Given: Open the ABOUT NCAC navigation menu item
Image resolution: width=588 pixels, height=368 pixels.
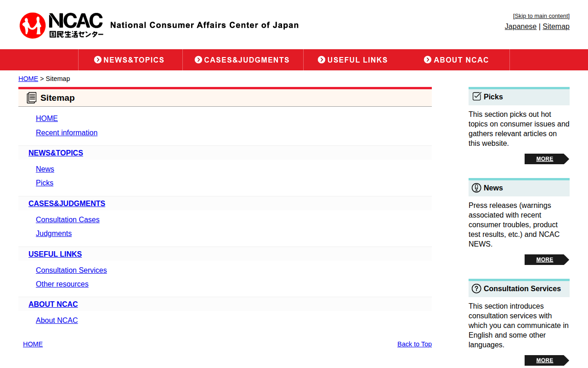Looking at the screenshot, I should pos(456,60).
